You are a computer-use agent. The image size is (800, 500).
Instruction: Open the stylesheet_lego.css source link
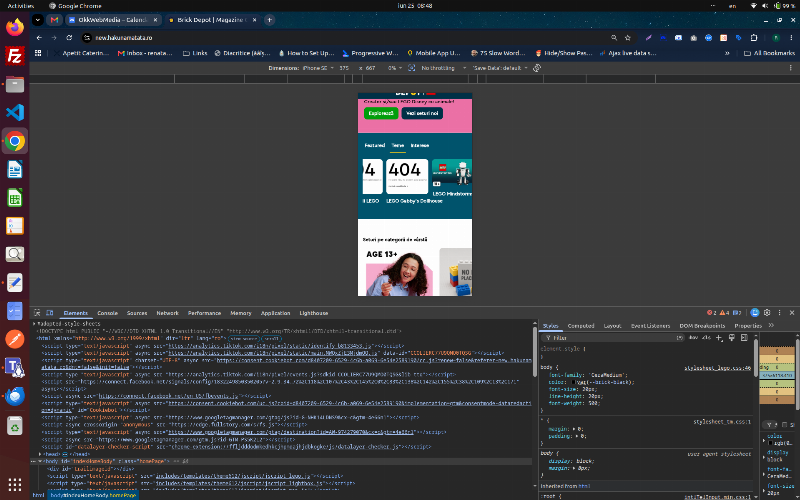click(x=717, y=367)
